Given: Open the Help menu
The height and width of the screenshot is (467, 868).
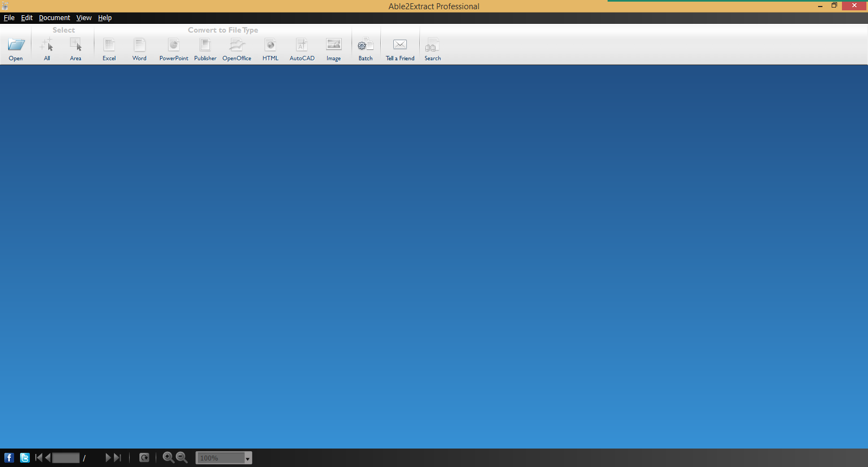Looking at the screenshot, I should tap(105, 18).
